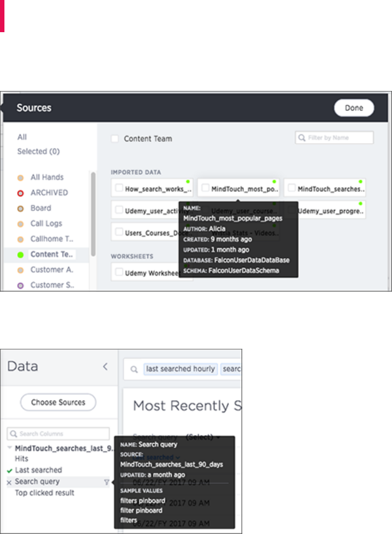Screen dimensions: 392x534
Task: Select the Top clicked result column
Action: click(x=44, y=493)
